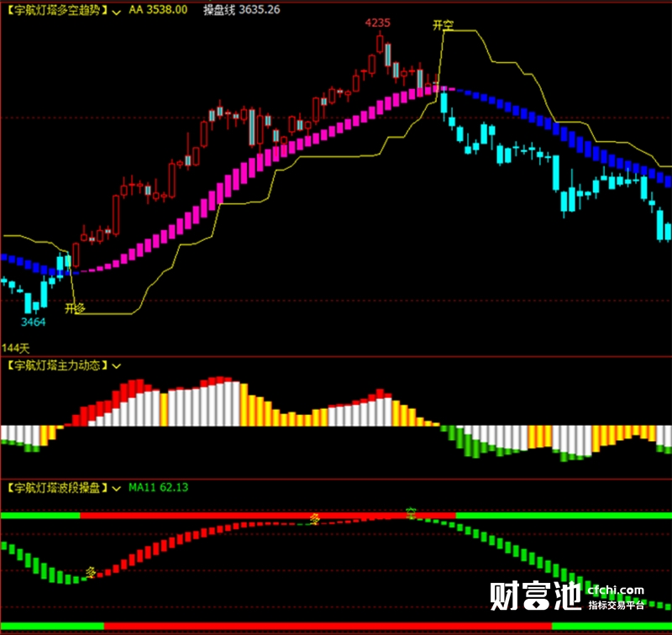
Task: Click the 4235 high price label
Action: 377,23
